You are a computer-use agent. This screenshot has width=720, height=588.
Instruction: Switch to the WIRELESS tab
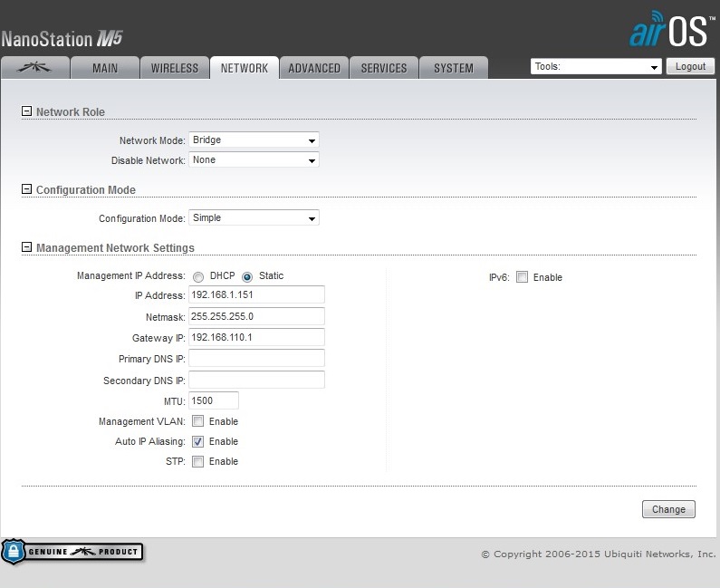(x=175, y=68)
